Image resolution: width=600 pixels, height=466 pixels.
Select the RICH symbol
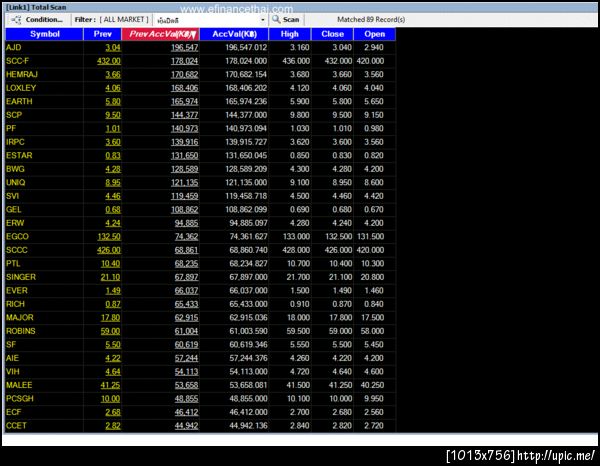pyautogui.click(x=15, y=304)
